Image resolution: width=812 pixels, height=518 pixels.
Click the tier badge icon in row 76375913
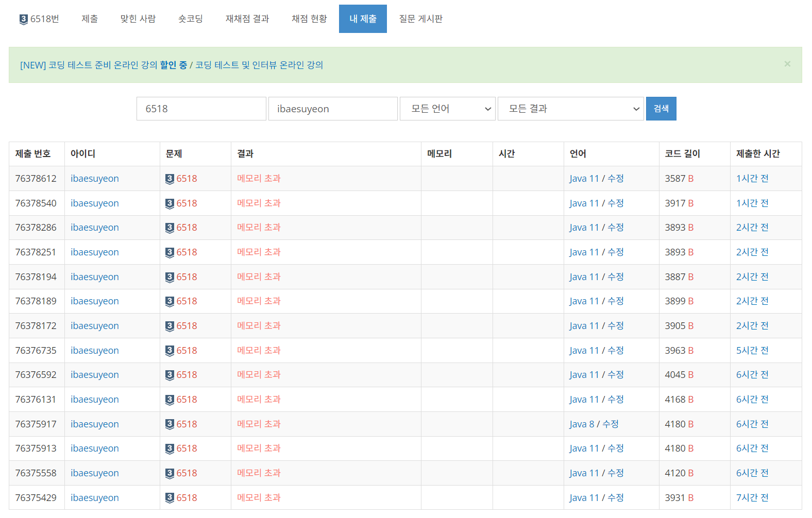coord(170,448)
